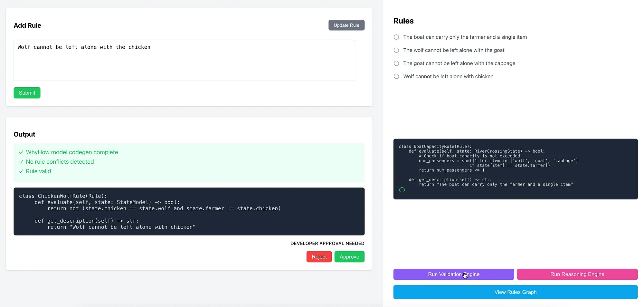644x307 pixels.
Task: Run the Reasoning Engine
Action: click(x=577, y=274)
